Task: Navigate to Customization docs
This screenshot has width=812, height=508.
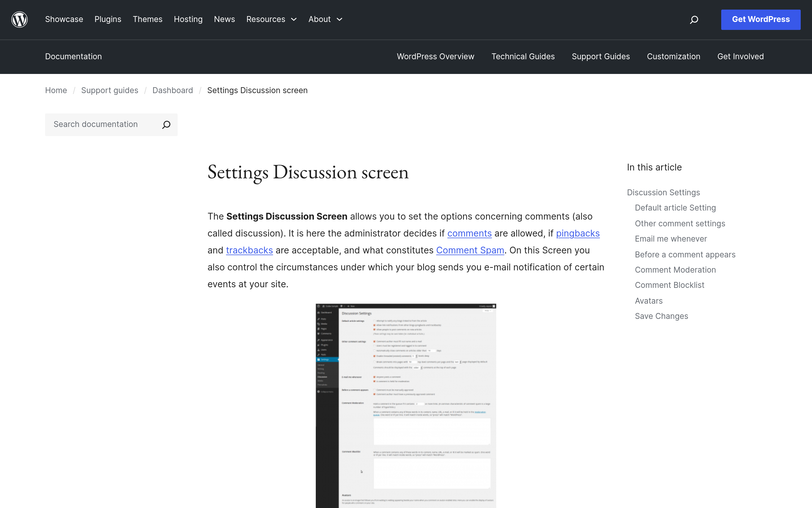Action: [x=673, y=56]
